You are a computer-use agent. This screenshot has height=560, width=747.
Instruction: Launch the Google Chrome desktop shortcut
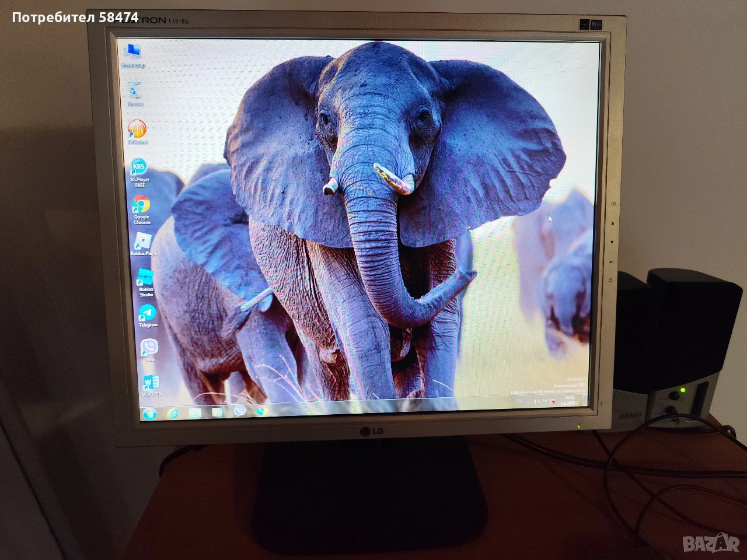[x=141, y=206]
